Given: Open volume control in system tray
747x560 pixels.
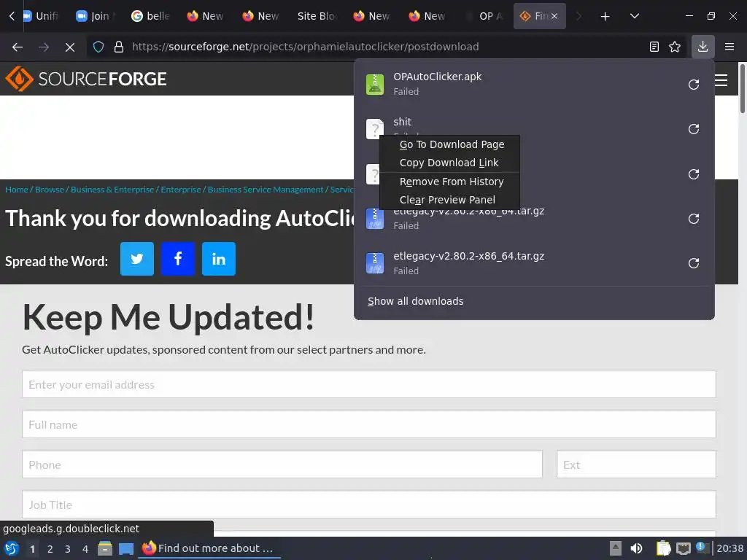Looking at the screenshot, I should [x=636, y=548].
